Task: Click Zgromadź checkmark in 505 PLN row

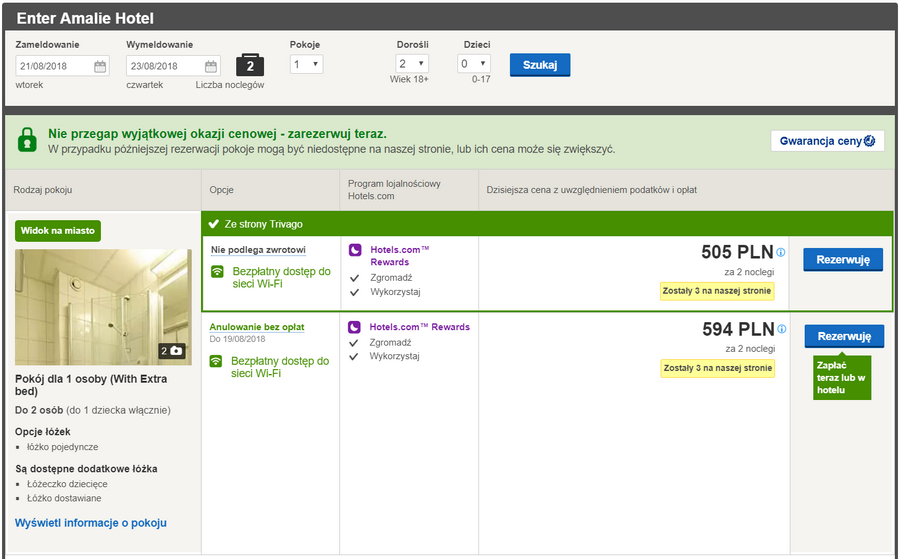Action: click(x=355, y=278)
